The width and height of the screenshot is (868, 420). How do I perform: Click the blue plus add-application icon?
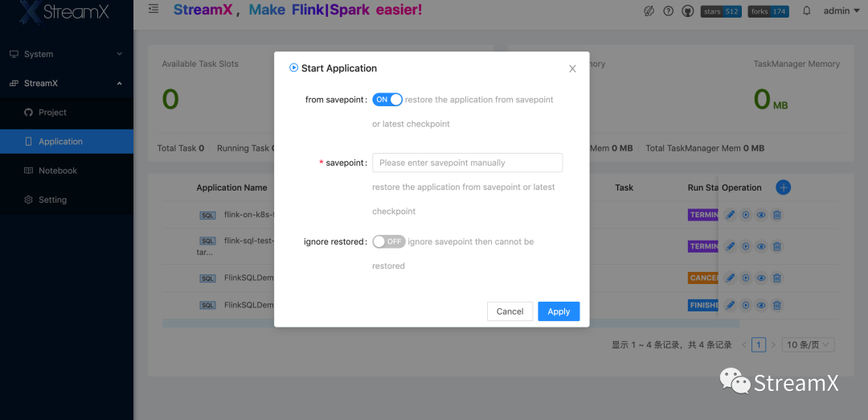click(x=784, y=187)
